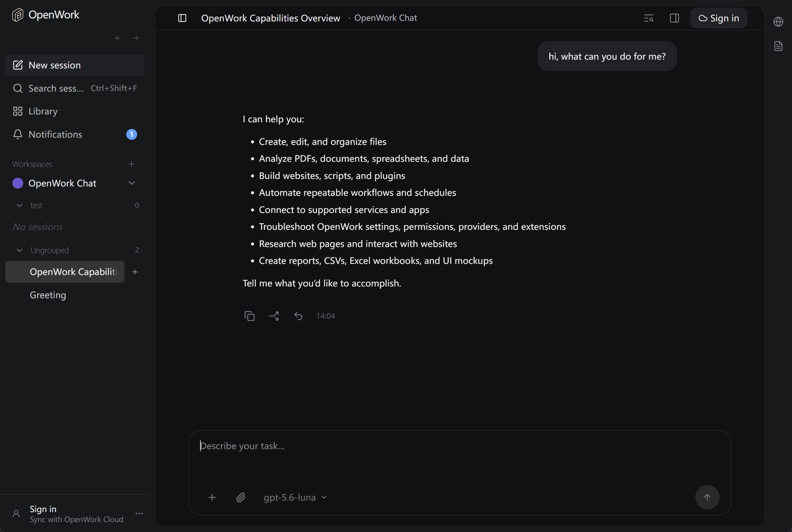Select the OpenWork Chat workspace
792x532 pixels.
pos(62,183)
